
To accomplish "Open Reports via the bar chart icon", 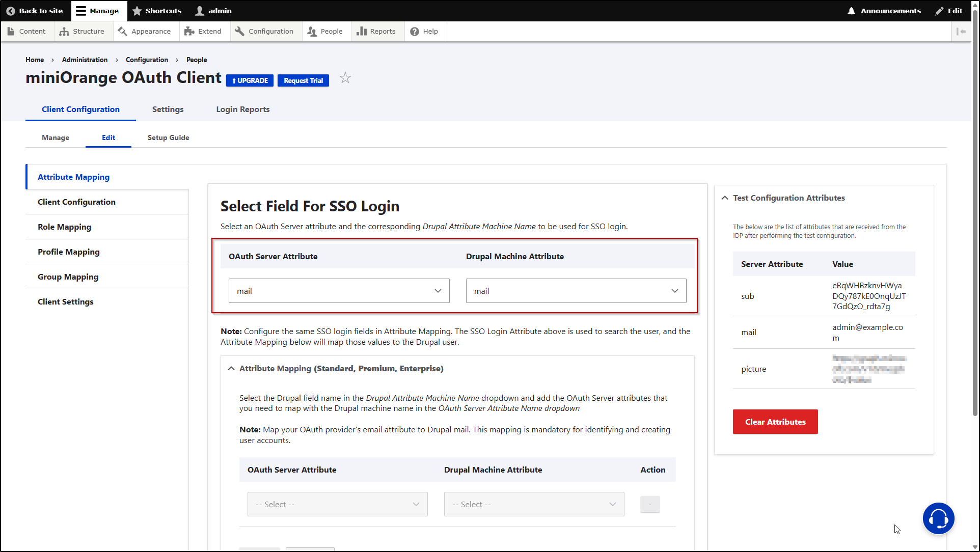I will tap(362, 31).
